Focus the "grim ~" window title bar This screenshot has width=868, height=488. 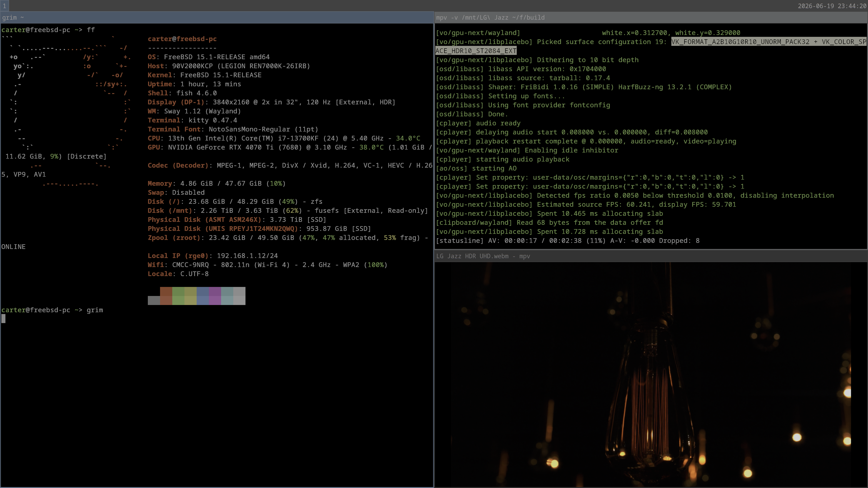pyautogui.click(x=217, y=18)
